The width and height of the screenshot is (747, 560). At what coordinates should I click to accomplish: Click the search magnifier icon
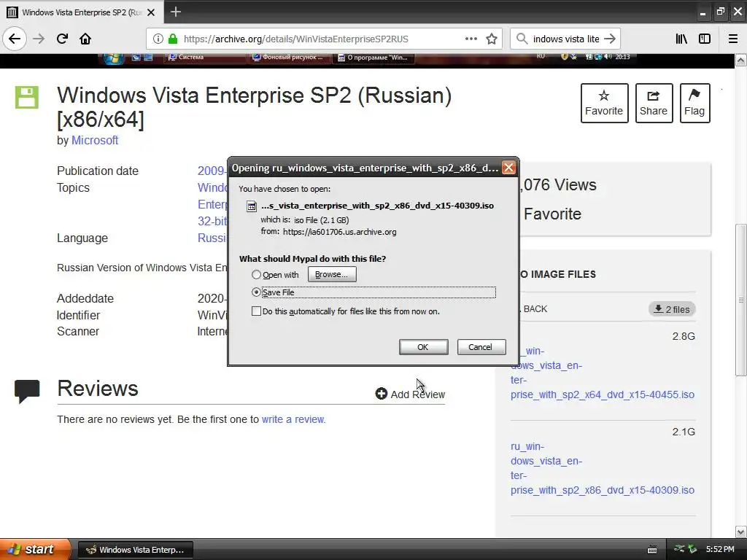[522, 39]
